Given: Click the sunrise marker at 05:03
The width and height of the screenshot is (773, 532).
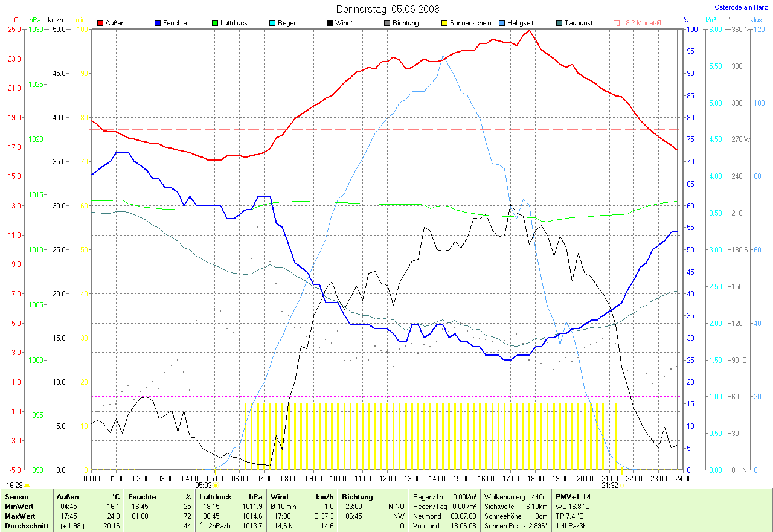Looking at the screenshot, I should click(216, 484).
